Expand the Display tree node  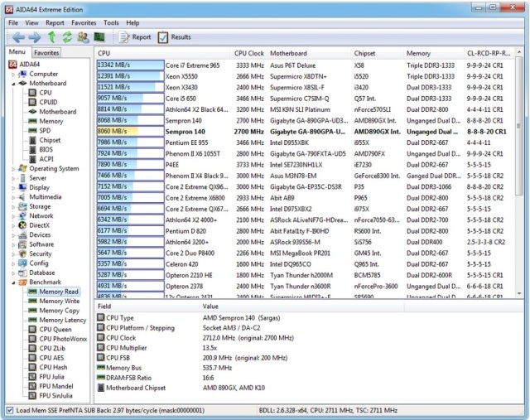click(13, 188)
